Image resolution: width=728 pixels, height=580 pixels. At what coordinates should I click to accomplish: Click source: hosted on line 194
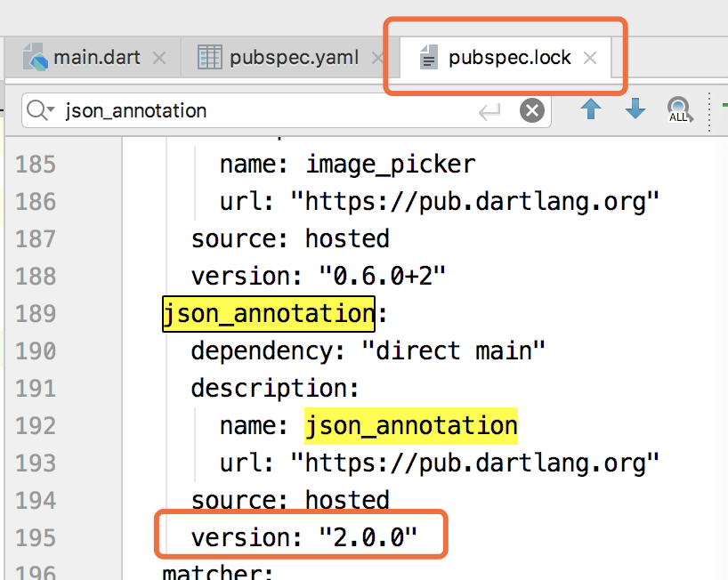point(290,500)
